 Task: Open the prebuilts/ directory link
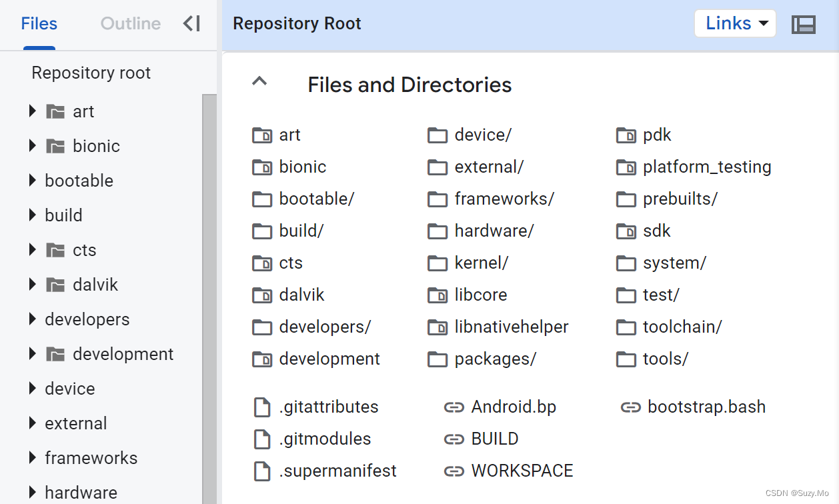[680, 199]
